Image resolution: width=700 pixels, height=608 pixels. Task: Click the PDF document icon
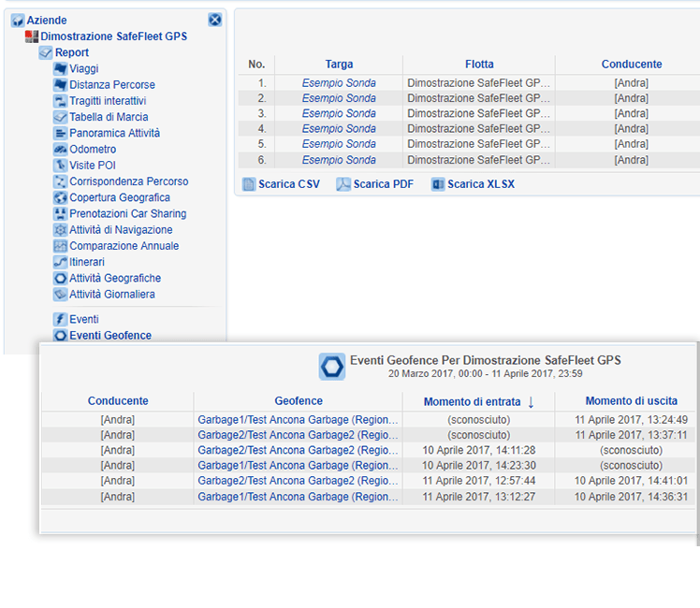(x=343, y=184)
